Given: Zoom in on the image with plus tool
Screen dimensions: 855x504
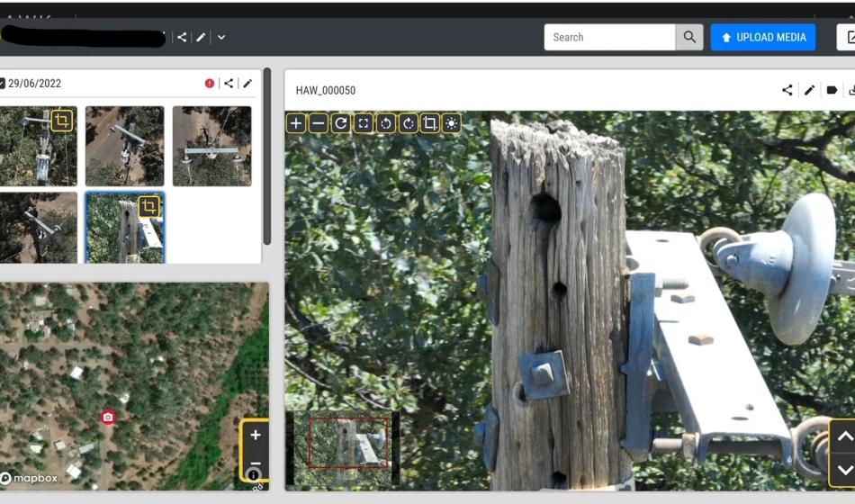Looking at the screenshot, I should (x=296, y=123).
